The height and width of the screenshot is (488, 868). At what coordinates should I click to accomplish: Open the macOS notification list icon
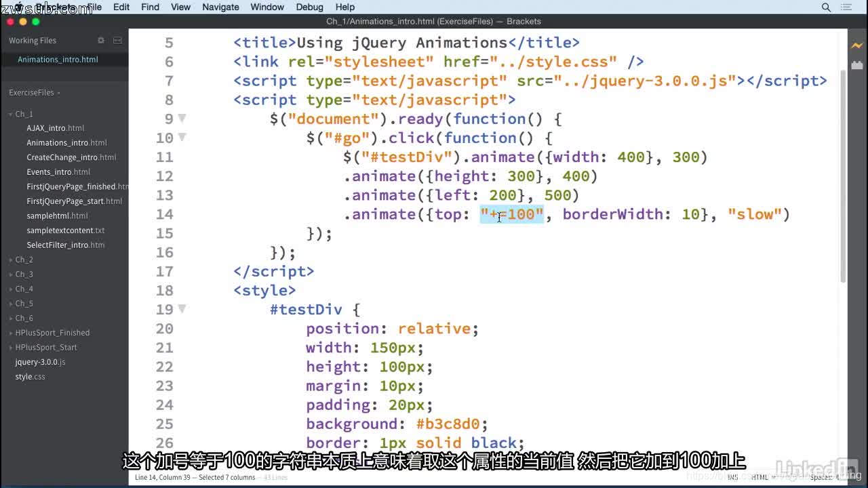tap(846, 7)
